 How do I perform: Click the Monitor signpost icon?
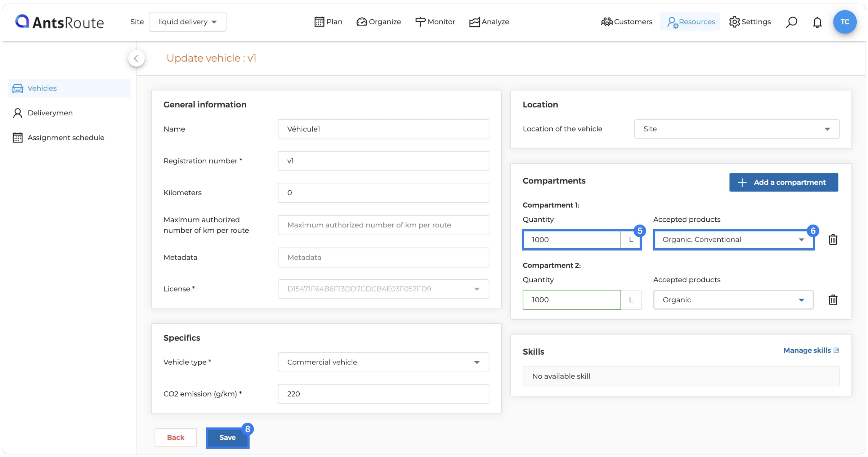point(420,22)
